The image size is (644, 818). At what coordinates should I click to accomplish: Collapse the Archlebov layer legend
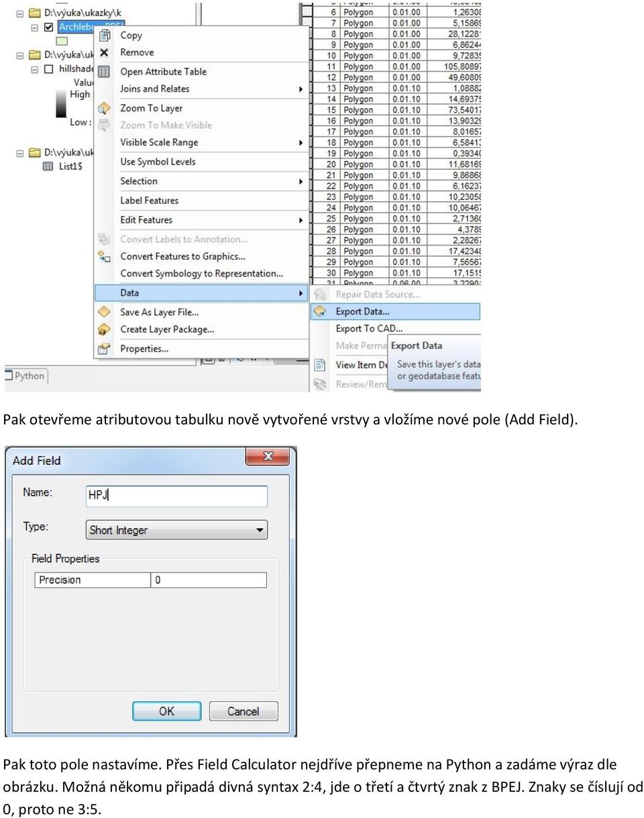[34, 28]
